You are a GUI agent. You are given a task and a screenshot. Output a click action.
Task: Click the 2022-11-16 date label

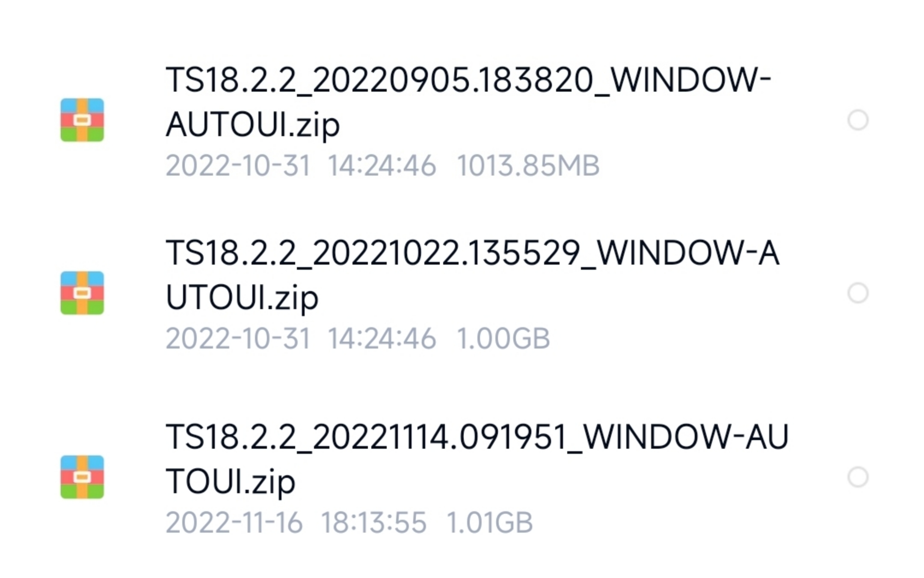(x=234, y=522)
